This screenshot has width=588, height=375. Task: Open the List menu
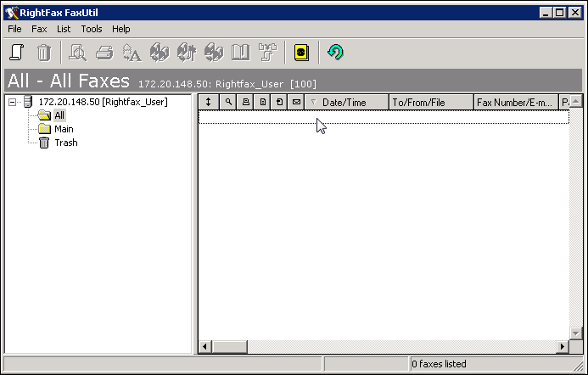64,29
